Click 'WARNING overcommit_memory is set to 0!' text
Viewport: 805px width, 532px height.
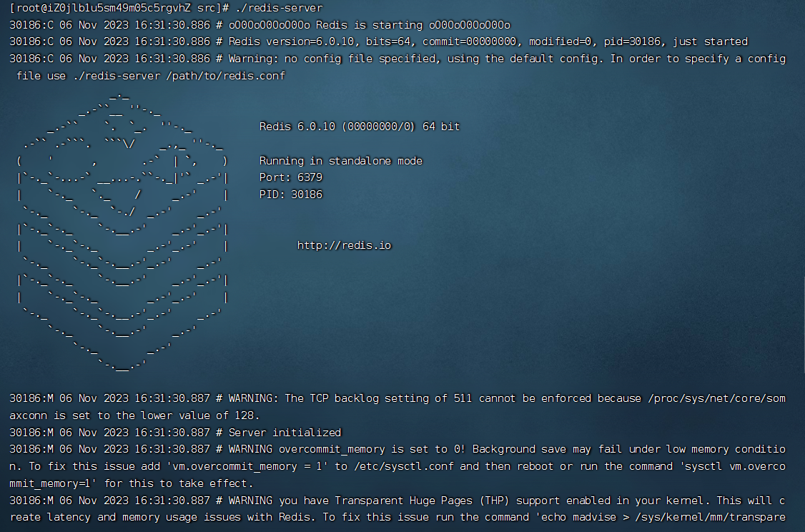(347, 449)
